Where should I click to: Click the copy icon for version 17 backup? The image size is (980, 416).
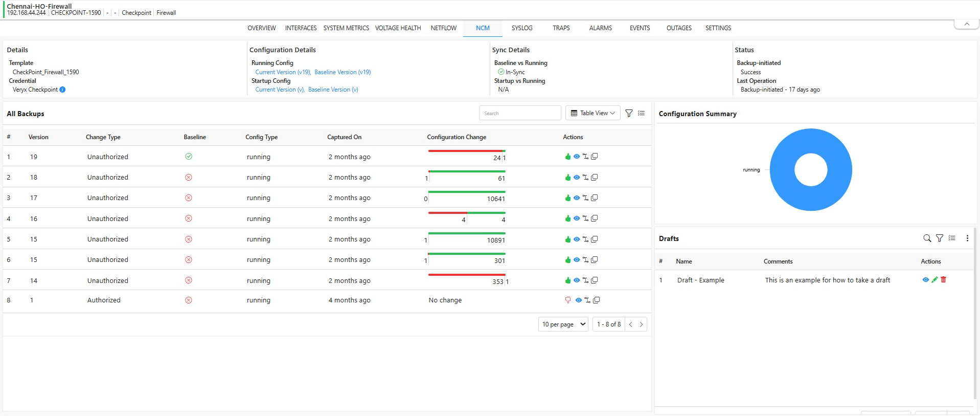[595, 198]
